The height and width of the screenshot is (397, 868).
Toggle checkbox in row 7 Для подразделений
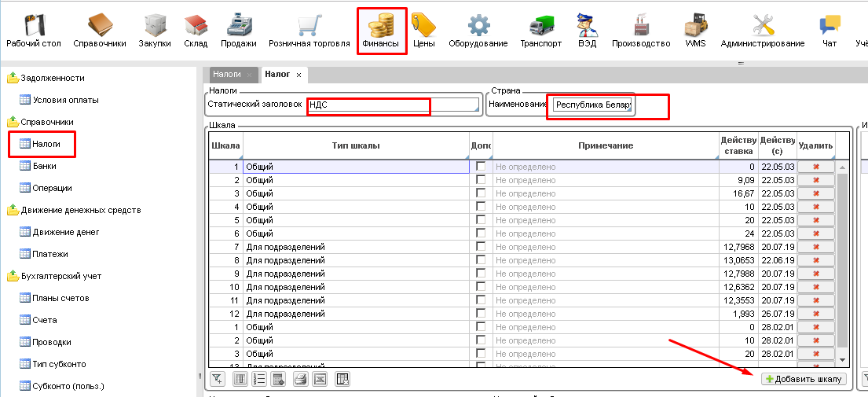pos(481,247)
